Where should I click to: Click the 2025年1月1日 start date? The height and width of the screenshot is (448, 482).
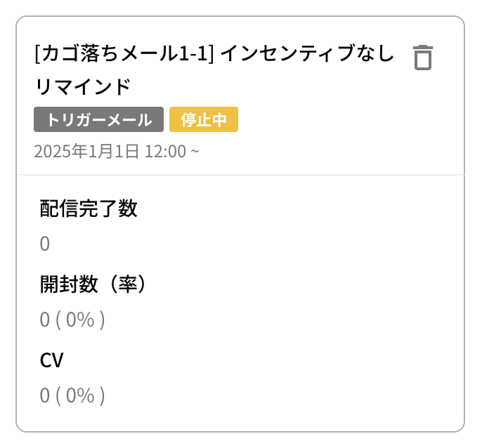(x=86, y=152)
